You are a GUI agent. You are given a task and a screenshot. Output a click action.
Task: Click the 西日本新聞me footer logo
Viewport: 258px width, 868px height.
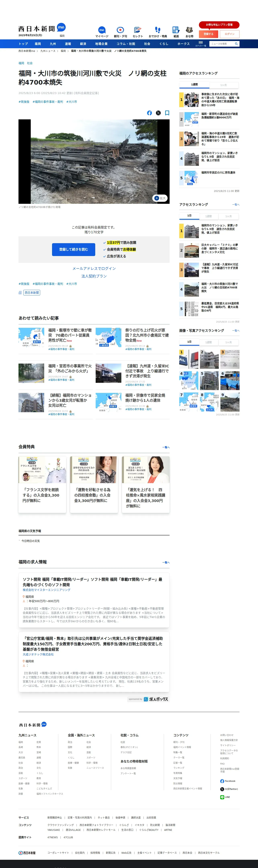click(x=33, y=725)
